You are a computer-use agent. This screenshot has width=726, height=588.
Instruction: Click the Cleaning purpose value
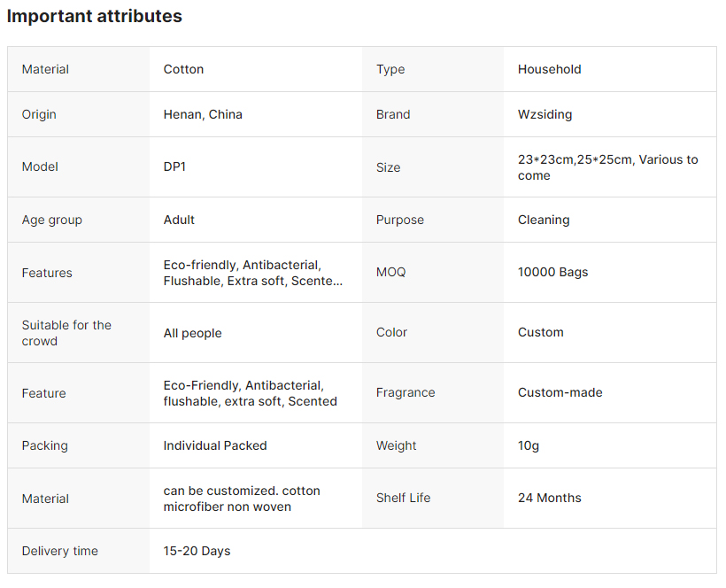point(544,220)
